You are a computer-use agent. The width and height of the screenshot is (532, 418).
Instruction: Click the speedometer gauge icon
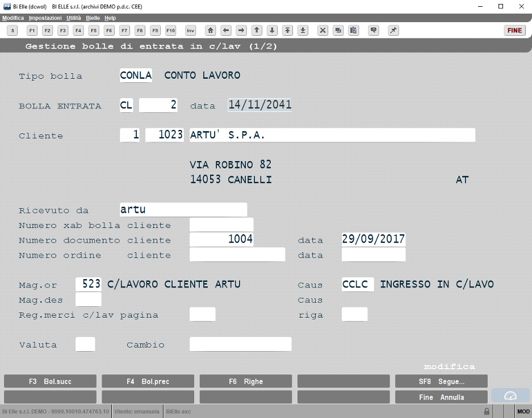pos(510,396)
